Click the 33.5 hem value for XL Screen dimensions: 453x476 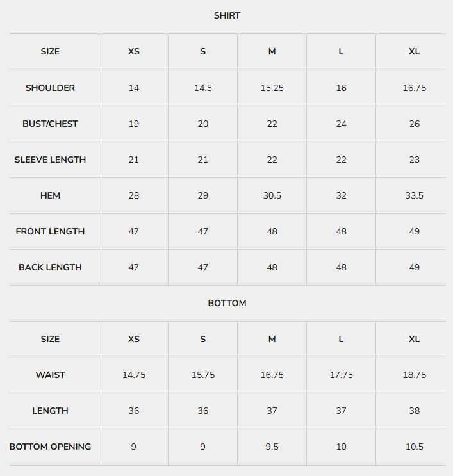pyautogui.click(x=414, y=195)
